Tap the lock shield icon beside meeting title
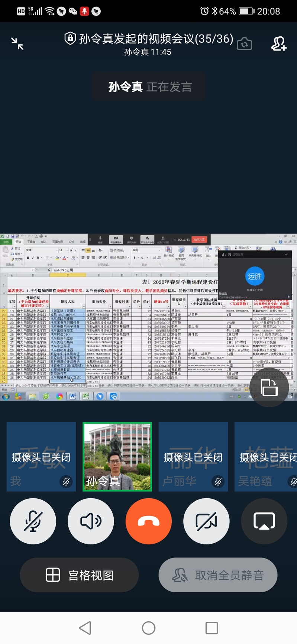 click(70, 38)
